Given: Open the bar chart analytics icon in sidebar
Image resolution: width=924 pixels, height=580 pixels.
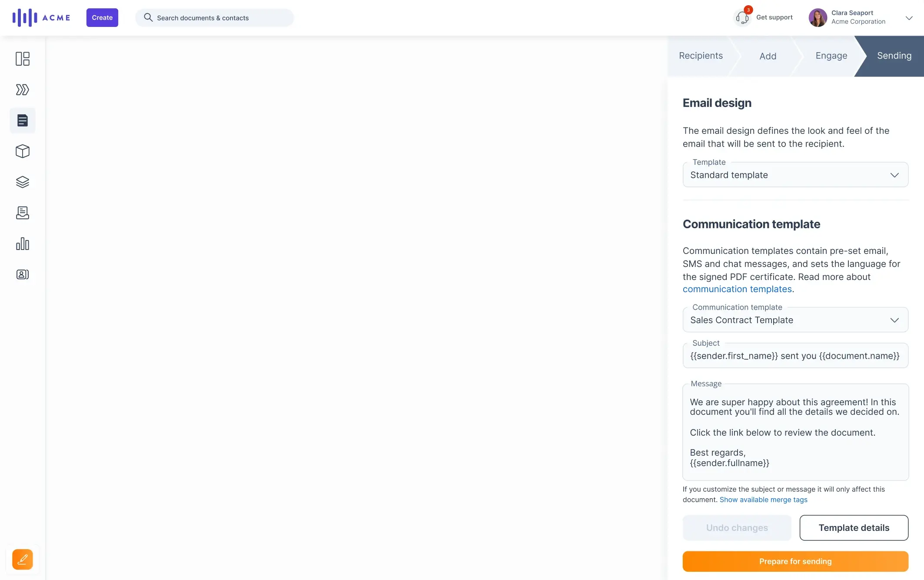Looking at the screenshot, I should coord(22,243).
